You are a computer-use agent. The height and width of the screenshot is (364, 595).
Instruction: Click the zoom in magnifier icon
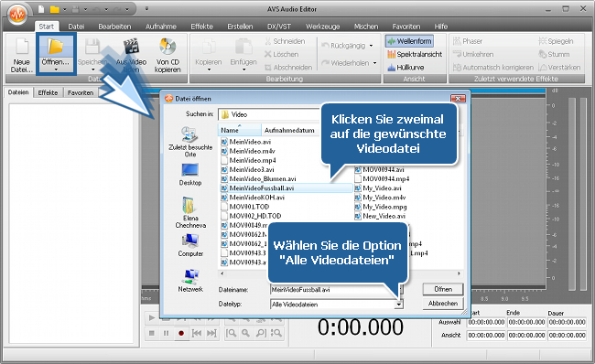pyautogui.click(x=246, y=333)
